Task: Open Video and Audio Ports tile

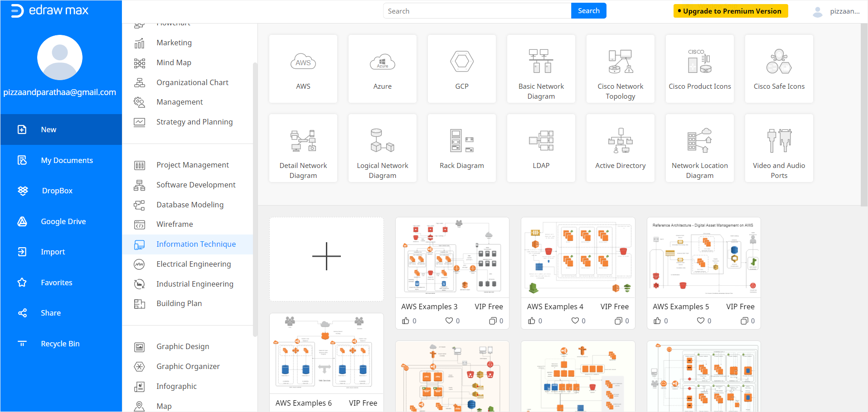Action: (779, 148)
